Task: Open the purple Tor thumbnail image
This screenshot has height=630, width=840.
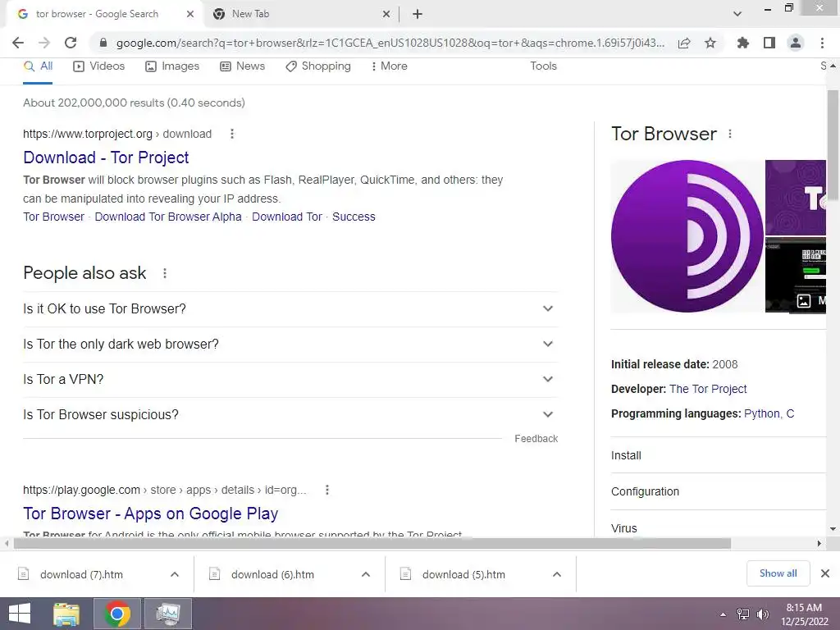Action: (x=796, y=197)
